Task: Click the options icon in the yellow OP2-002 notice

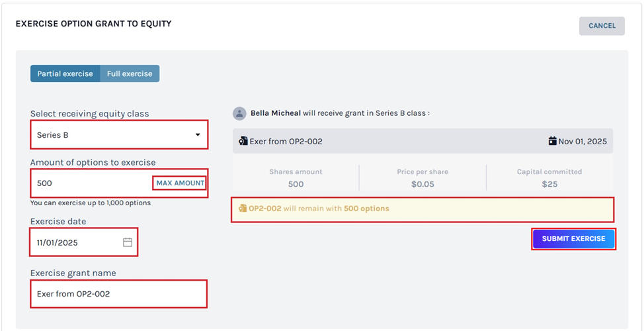Action: tap(243, 209)
